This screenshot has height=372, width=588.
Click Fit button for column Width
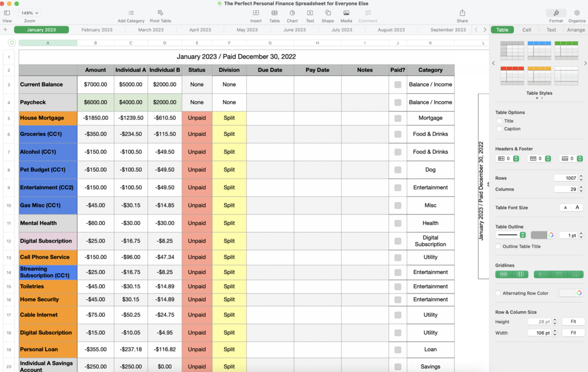pyautogui.click(x=573, y=333)
